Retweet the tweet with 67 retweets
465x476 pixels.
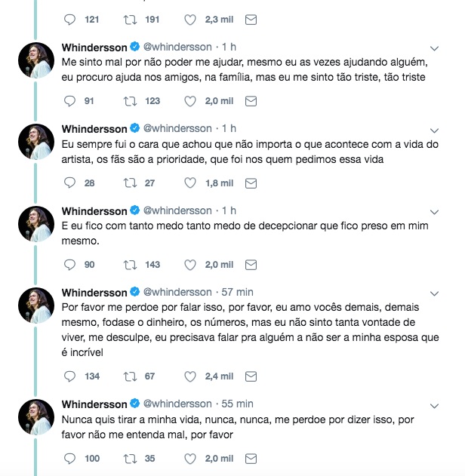coord(131,376)
